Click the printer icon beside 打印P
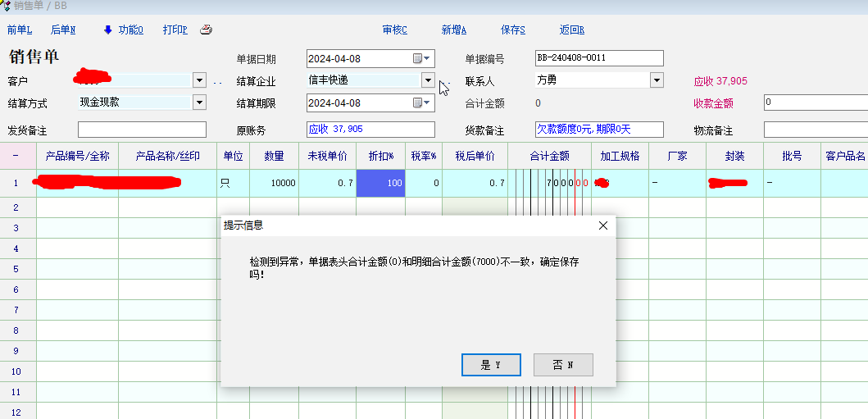Screen dimensions: 868x419 [207, 30]
